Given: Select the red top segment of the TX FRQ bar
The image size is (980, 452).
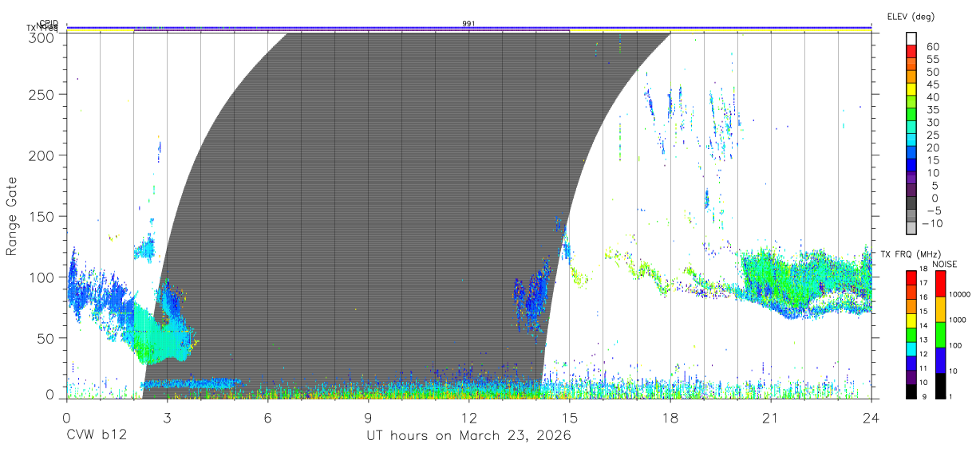Looking at the screenshot, I should [x=911, y=277].
